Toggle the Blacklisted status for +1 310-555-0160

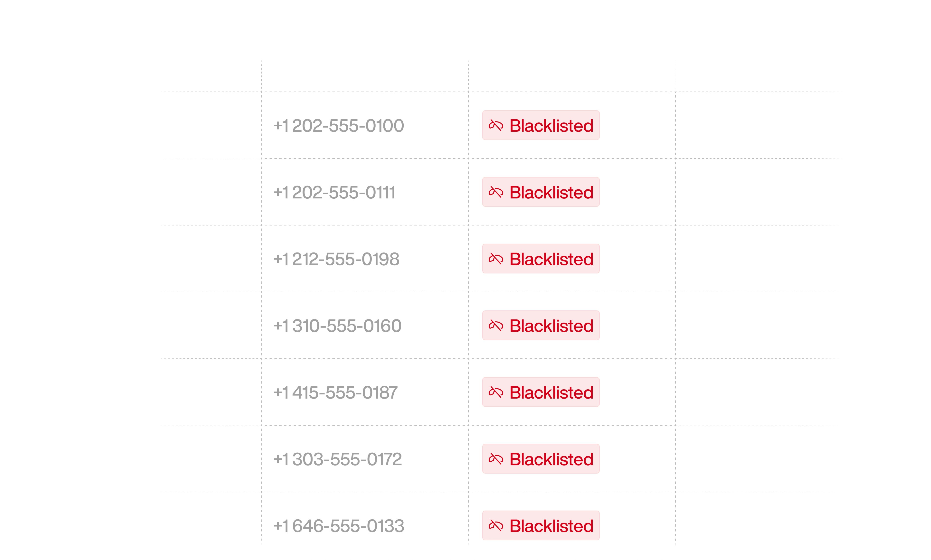541,325
